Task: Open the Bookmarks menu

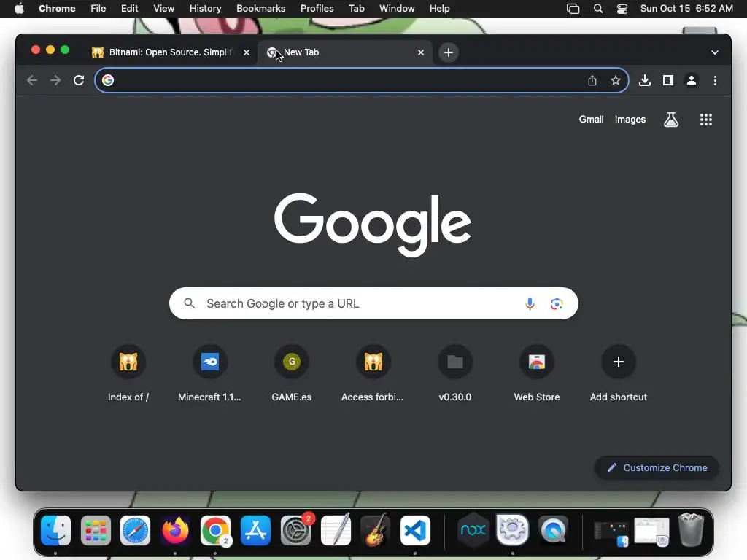Action: coord(260,9)
